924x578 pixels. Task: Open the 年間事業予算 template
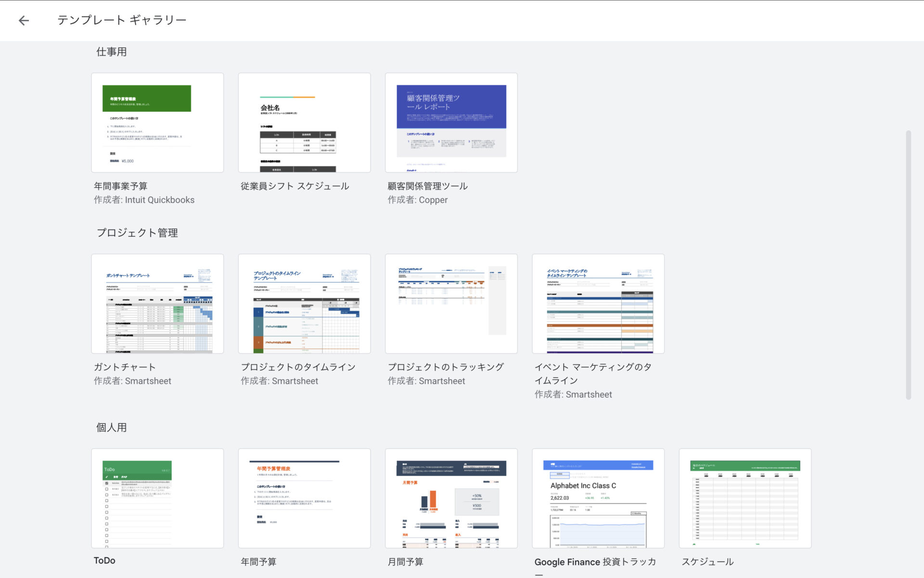click(157, 122)
